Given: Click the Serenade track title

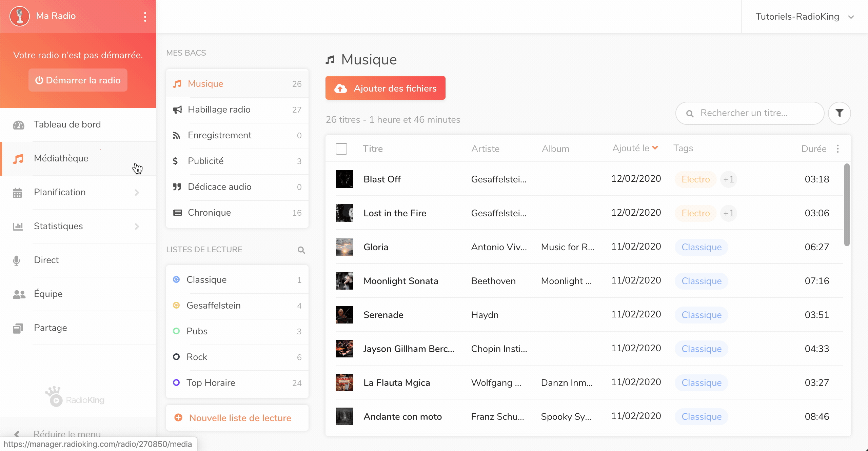Looking at the screenshot, I should pos(383,315).
